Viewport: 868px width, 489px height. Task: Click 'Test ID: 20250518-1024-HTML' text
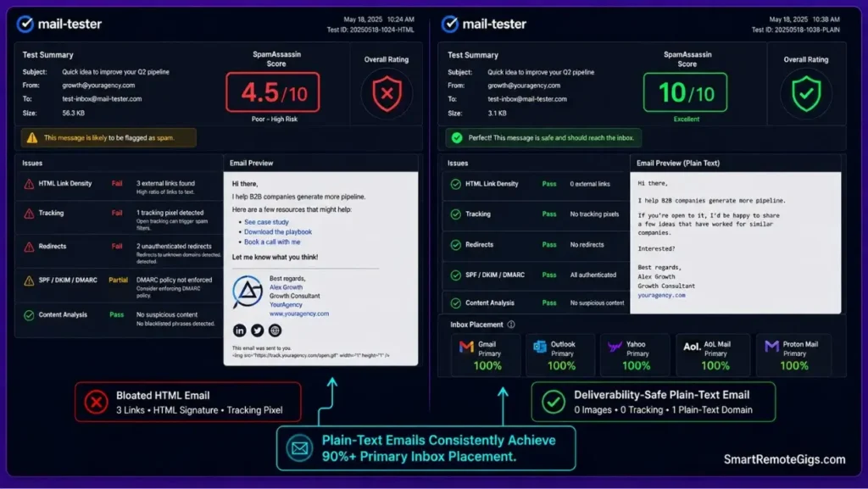point(370,30)
